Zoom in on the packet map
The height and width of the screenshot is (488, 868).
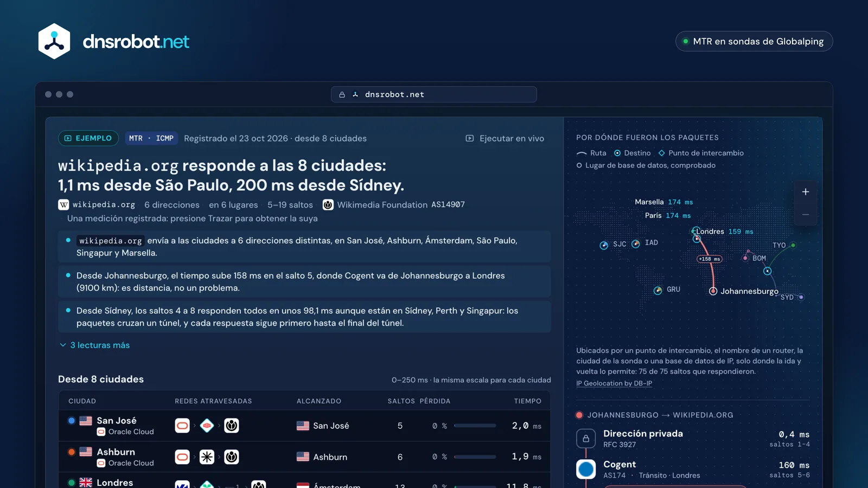coord(806,192)
